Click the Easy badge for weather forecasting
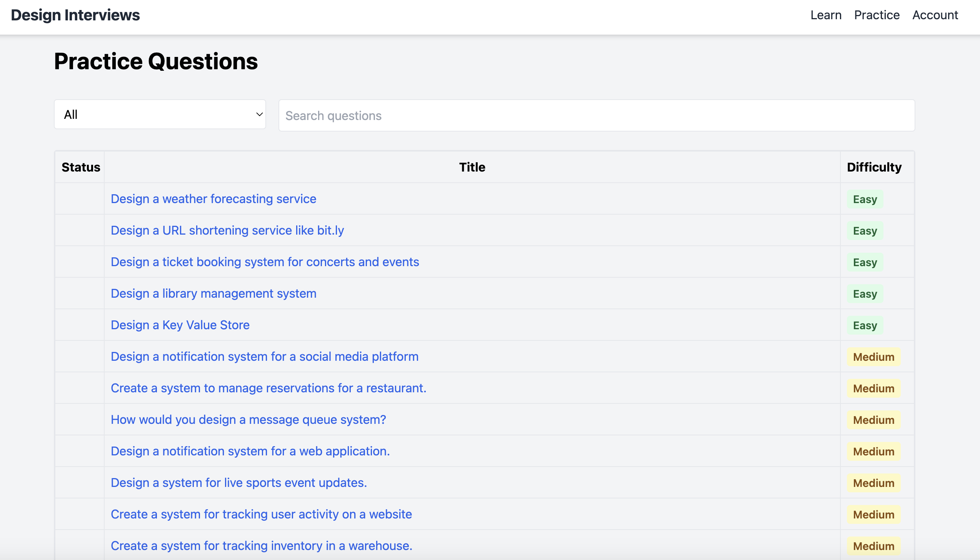Screen dimensions: 980x560 pyautogui.click(x=865, y=199)
